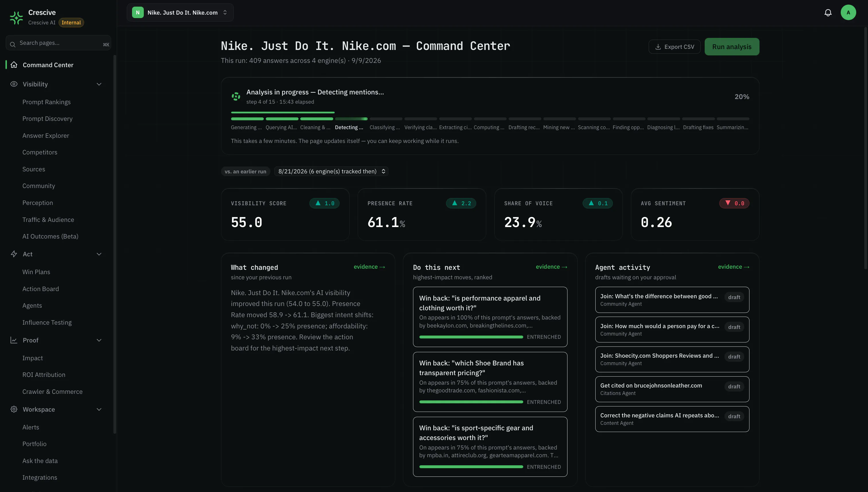Click the Export CSV download icon
Image resolution: width=868 pixels, height=492 pixels.
coord(658,47)
